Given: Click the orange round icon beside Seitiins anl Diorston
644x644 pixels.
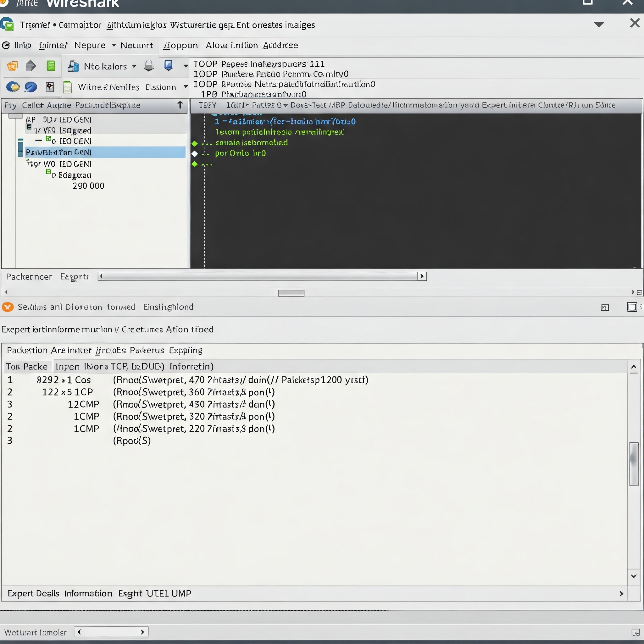Looking at the screenshot, I should coord(8,307).
